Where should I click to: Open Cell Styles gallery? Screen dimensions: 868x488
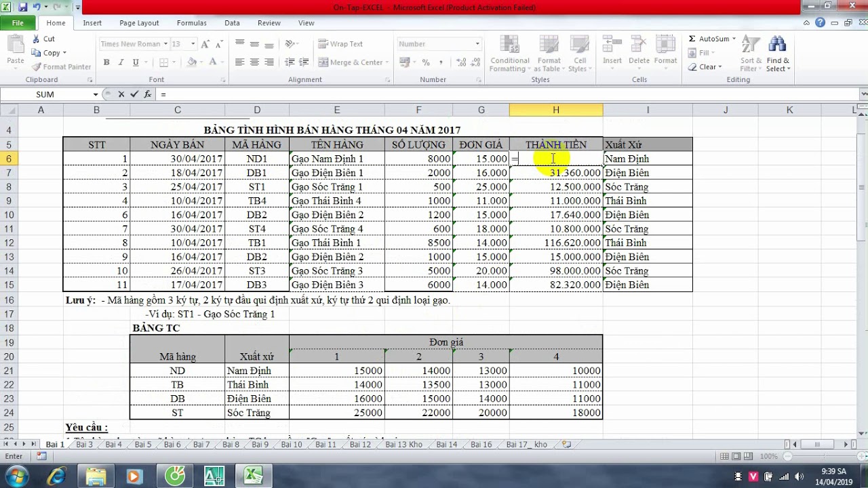point(579,54)
